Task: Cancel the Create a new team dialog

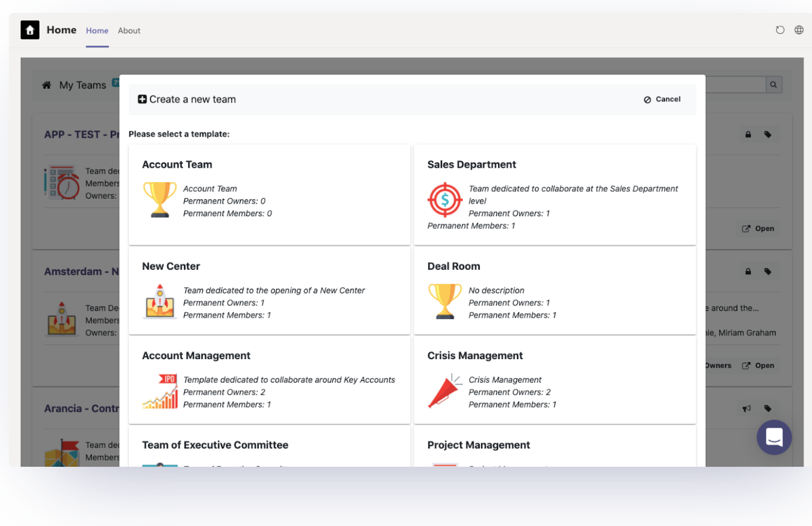Action: (x=662, y=99)
